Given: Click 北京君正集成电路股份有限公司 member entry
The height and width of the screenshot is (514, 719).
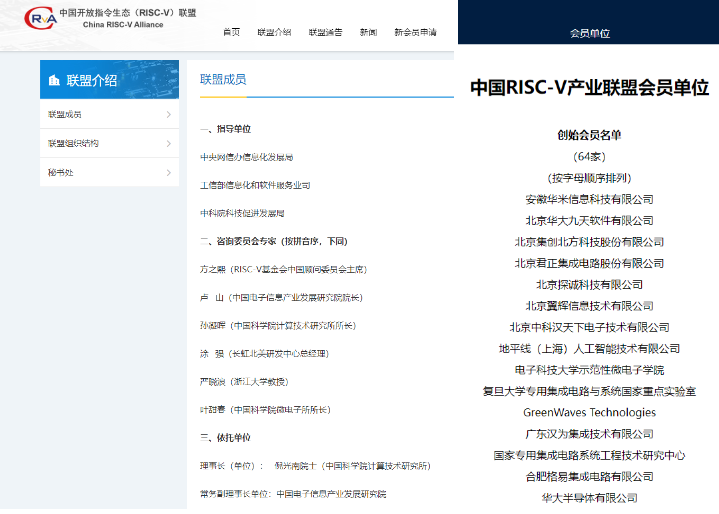Looking at the screenshot, I should [589, 263].
